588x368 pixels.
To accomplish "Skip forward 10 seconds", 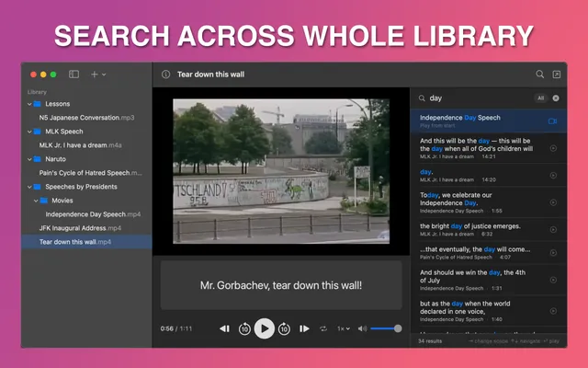I will (x=284, y=329).
